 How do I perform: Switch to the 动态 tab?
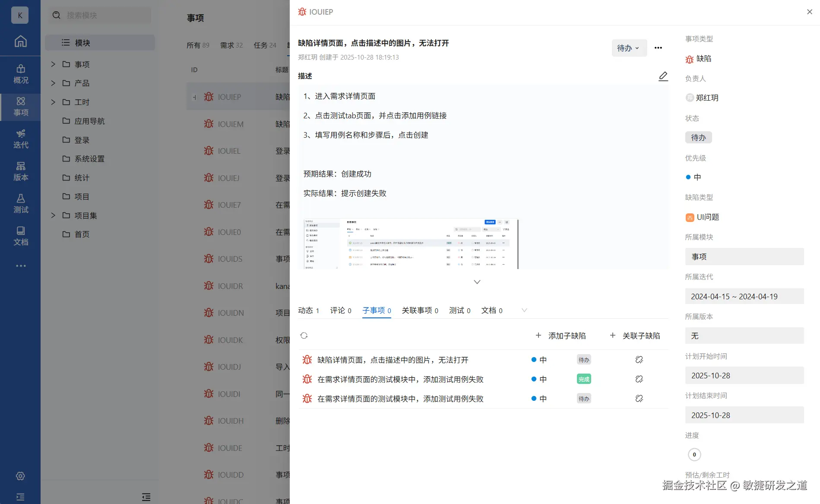[308, 311]
